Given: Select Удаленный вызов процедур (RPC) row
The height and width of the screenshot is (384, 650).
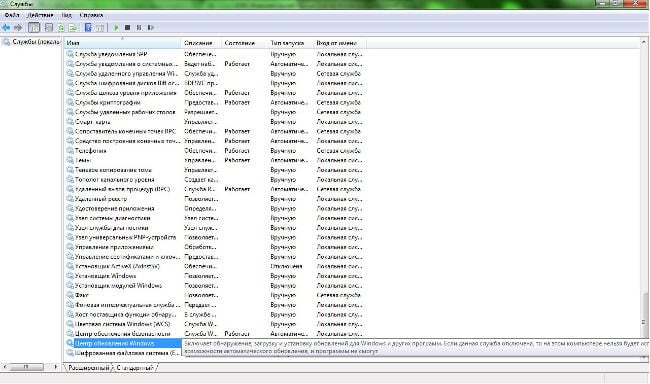Looking at the screenshot, I should click(215, 189).
